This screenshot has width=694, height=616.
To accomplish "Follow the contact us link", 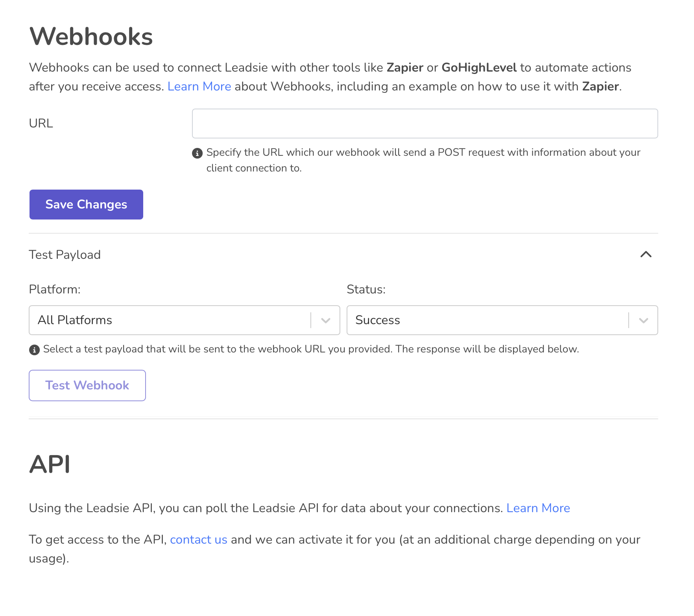I will [199, 540].
